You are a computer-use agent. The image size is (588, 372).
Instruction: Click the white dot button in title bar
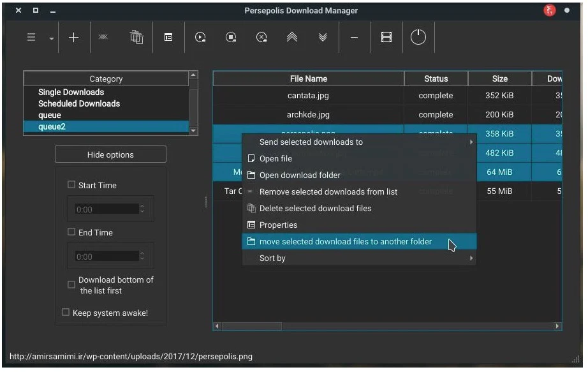pyautogui.click(x=567, y=10)
